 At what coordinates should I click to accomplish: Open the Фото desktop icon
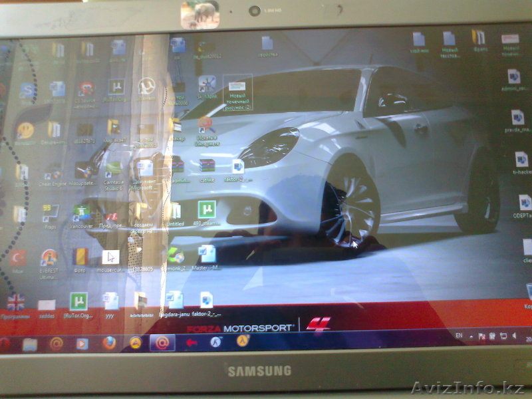tap(80, 257)
